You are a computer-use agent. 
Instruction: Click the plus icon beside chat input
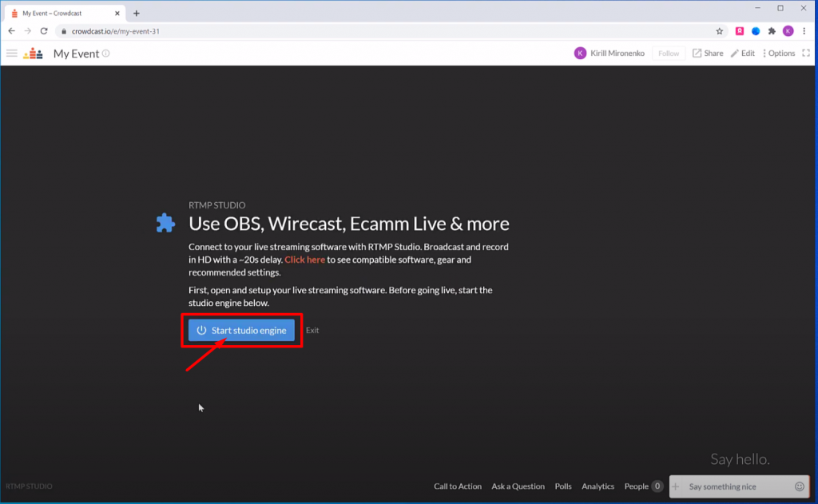pos(676,486)
